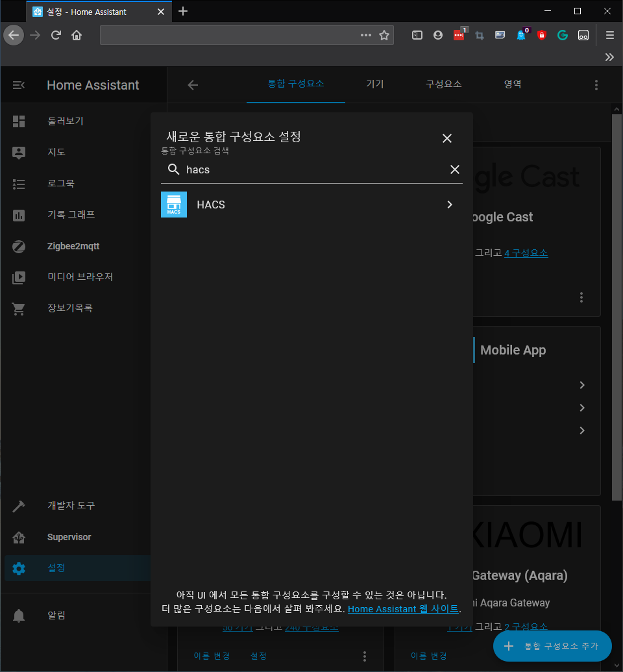The width and height of the screenshot is (623, 672).
Task: Open the Firefox sidebar toggle
Action: point(417,35)
